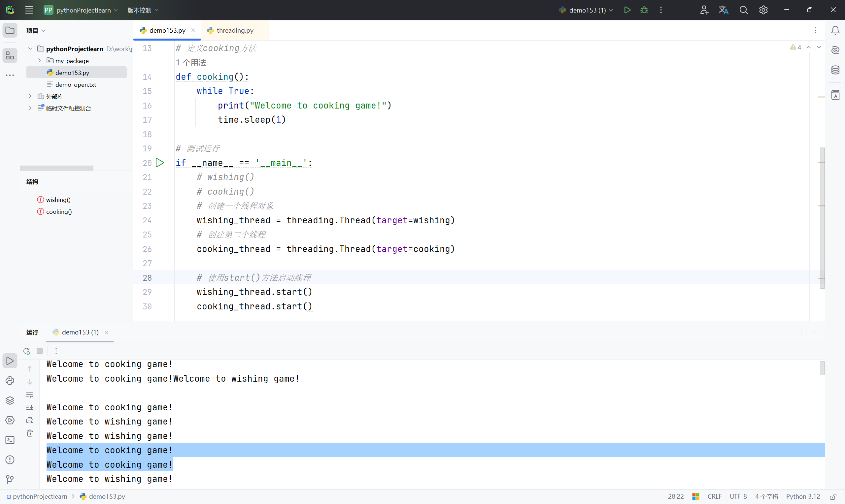The width and height of the screenshot is (845, 504).
Task: Jump to cooking() in structure panel
Action: click(x=55, y=211)
